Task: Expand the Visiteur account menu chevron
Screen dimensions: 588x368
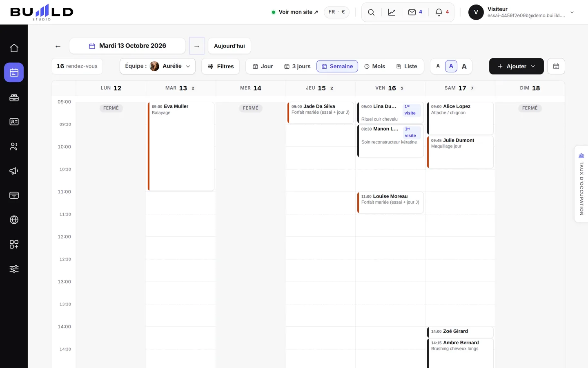Action: point(572,12)
